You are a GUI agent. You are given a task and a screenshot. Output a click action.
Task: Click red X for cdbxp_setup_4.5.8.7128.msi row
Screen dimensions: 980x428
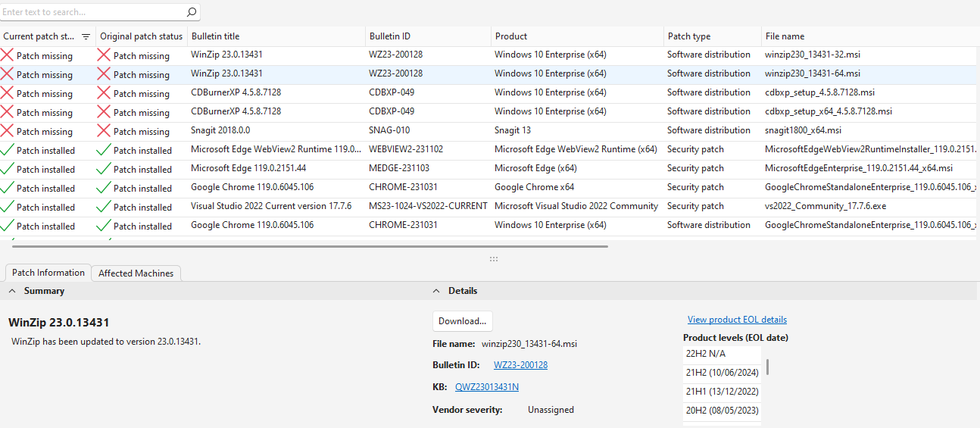(8, 92)
